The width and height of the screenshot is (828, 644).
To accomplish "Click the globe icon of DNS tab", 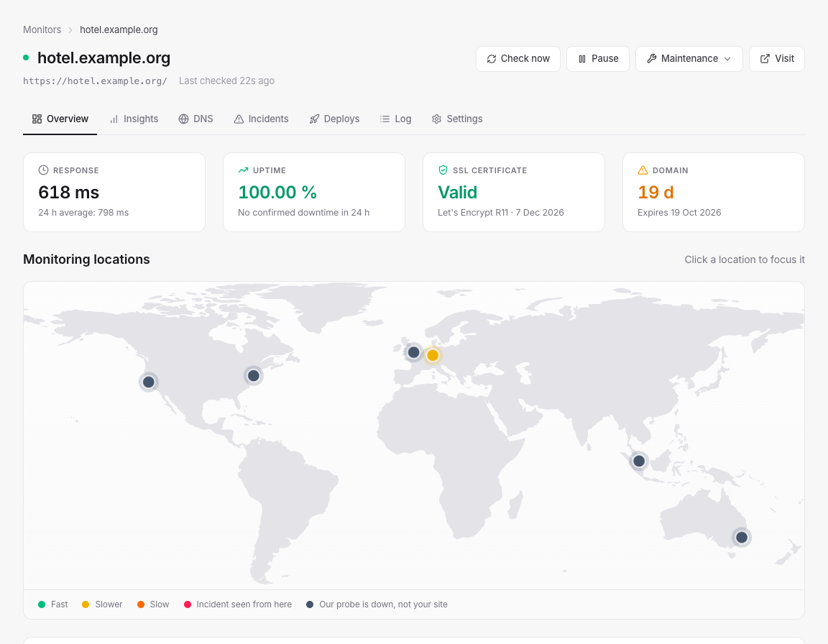I will 183,119.
